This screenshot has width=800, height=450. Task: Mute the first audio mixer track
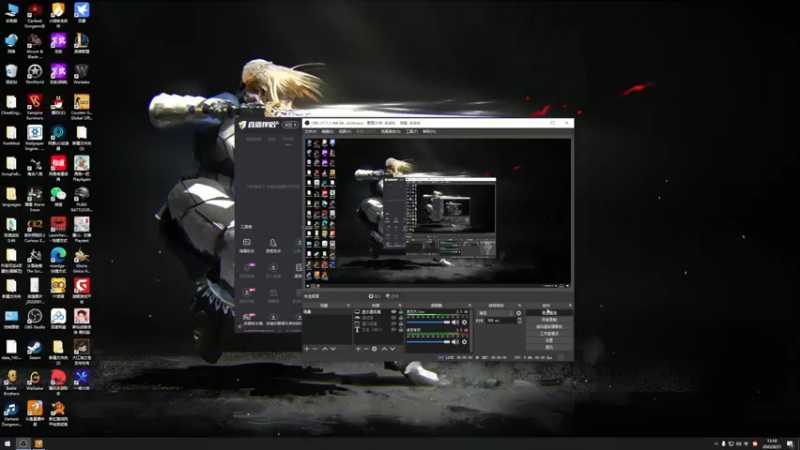pyautogui.click(x=455, y=322)
